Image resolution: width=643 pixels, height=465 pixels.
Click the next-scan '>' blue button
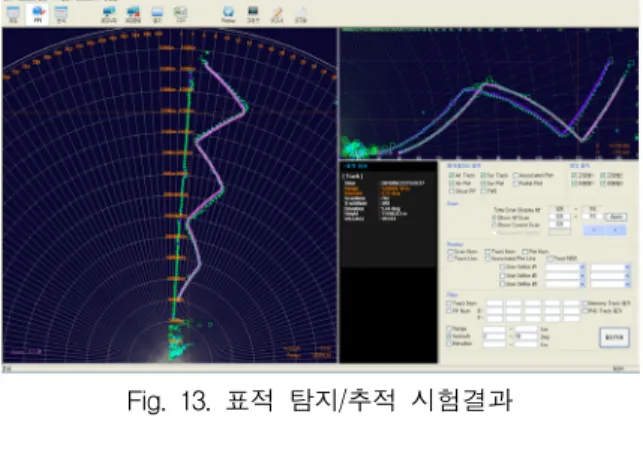point(616,230)
